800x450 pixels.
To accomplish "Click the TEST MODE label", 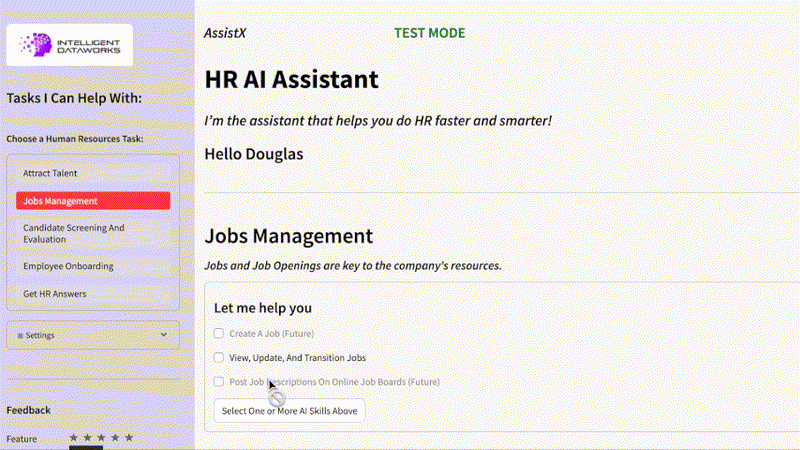I will tap(429, 33).
